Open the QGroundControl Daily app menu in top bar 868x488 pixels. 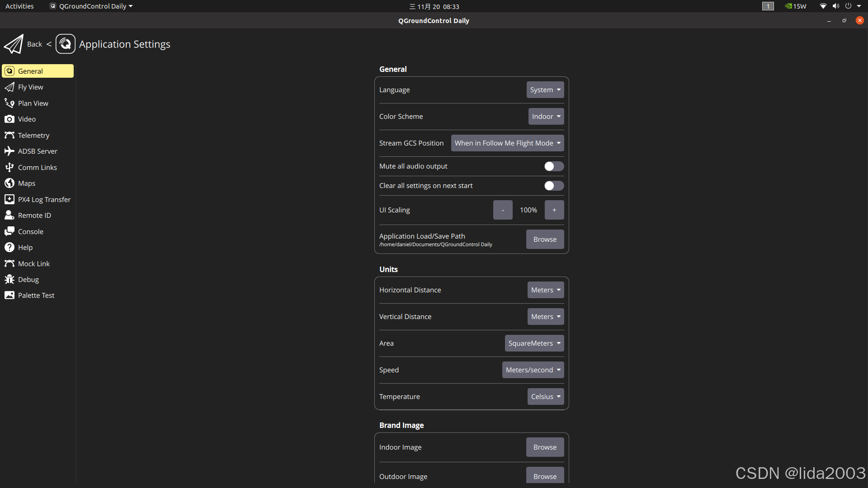91,6
